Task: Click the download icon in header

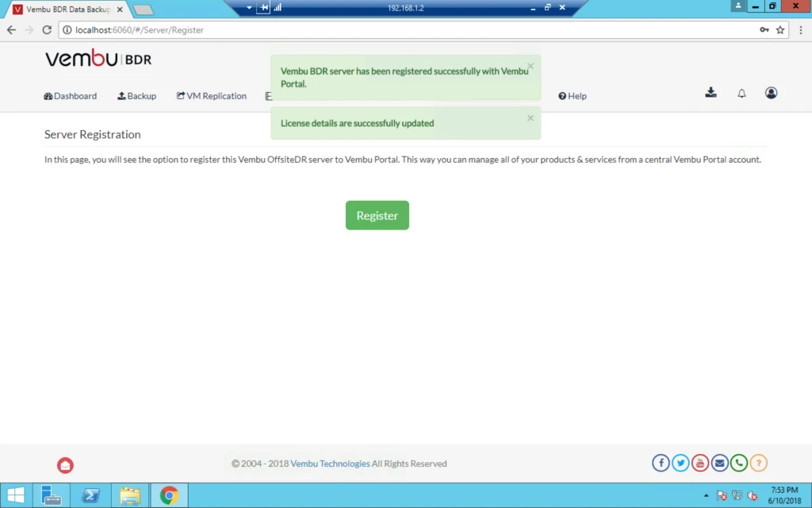Action: click(x=710, y=93)
